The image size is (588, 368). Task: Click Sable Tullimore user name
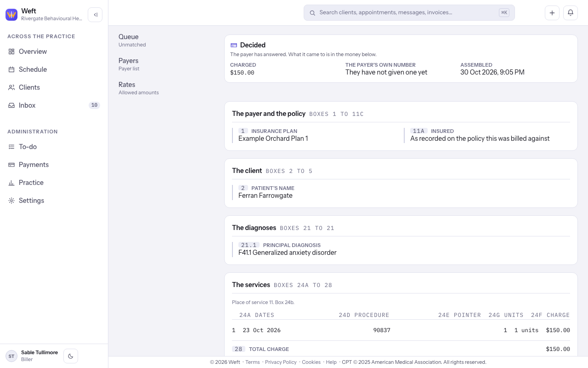(x=40, y=352)
